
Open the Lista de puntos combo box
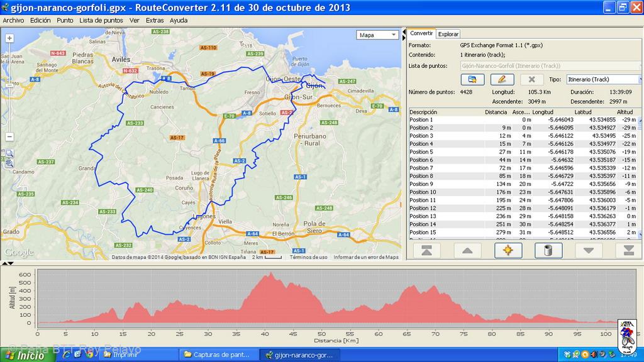[550, 65]
